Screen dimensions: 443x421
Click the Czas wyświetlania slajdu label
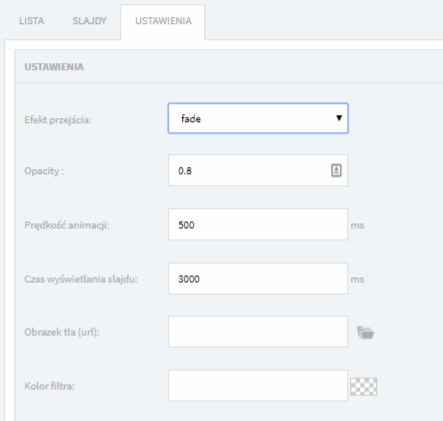(x=81, y=279)
